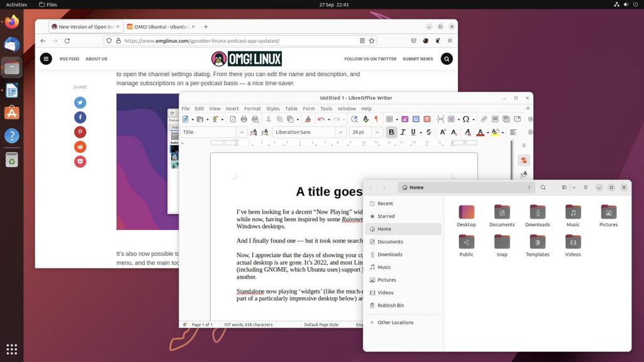Image resolution: width=644 pixels, height=362 pixels.
Task: Toggle Firefox reader view icon
Action: [x=362, y=41]
